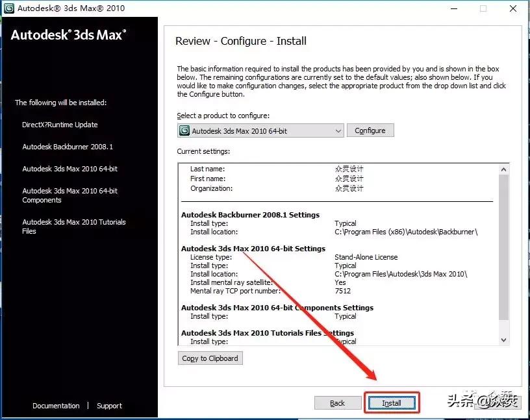
Task: Minimize the installer window
Action: click(x=454, y=8)
